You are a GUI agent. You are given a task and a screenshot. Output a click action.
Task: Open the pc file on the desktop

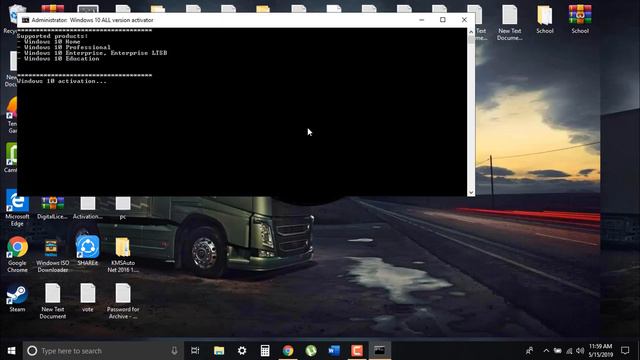coord(122,208)
